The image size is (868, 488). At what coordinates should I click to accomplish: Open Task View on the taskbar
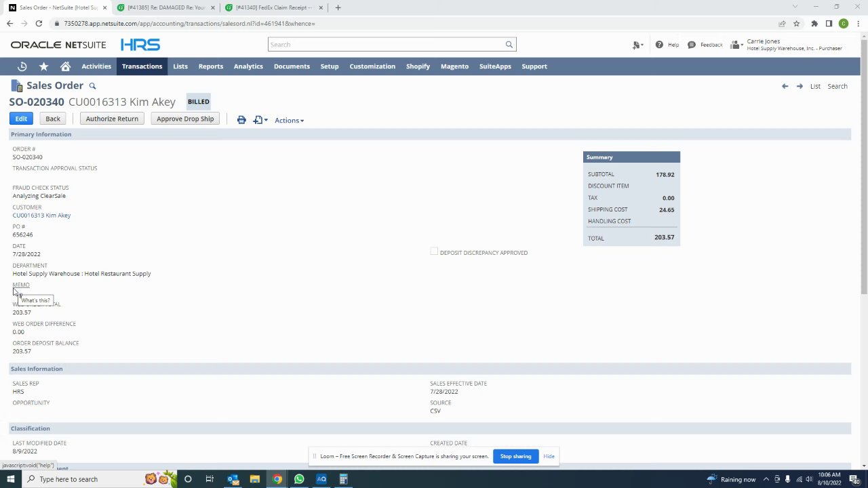click(210, 479)
